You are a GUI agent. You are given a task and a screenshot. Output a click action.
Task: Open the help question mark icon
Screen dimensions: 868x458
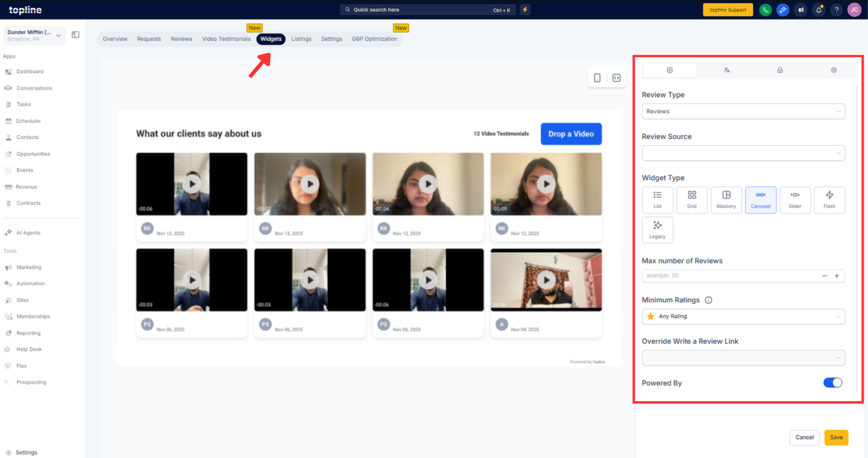[x=836, y=10]
